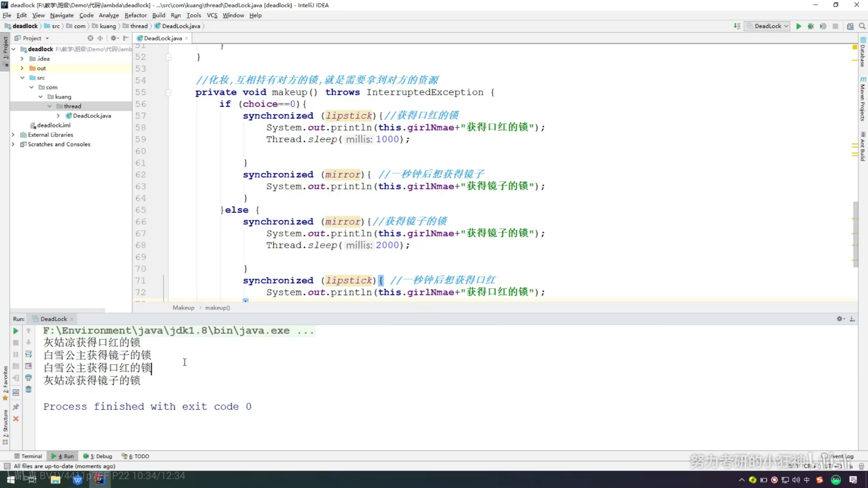Viewport: 868px width, 488px height.
Task: Open Project panel settings gear
Action: pyautogui.click(x=114, y=38)
